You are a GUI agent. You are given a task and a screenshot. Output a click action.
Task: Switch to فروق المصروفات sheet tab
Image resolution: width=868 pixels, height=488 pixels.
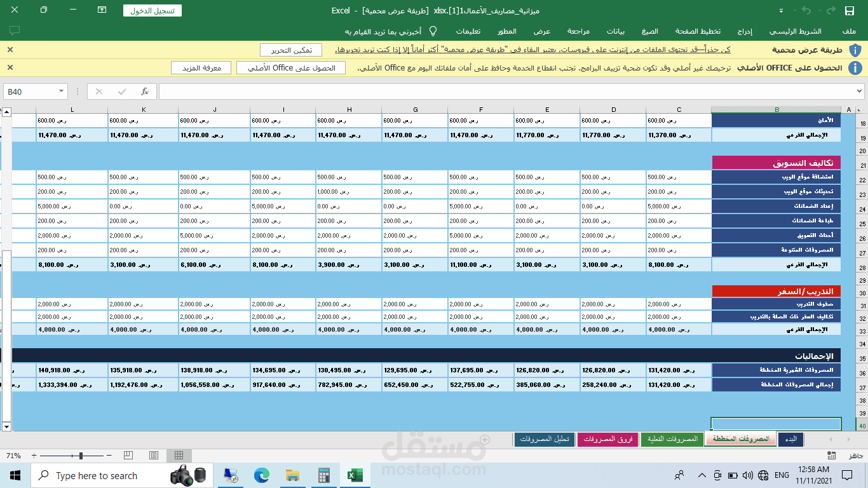(x=608, y=439)
